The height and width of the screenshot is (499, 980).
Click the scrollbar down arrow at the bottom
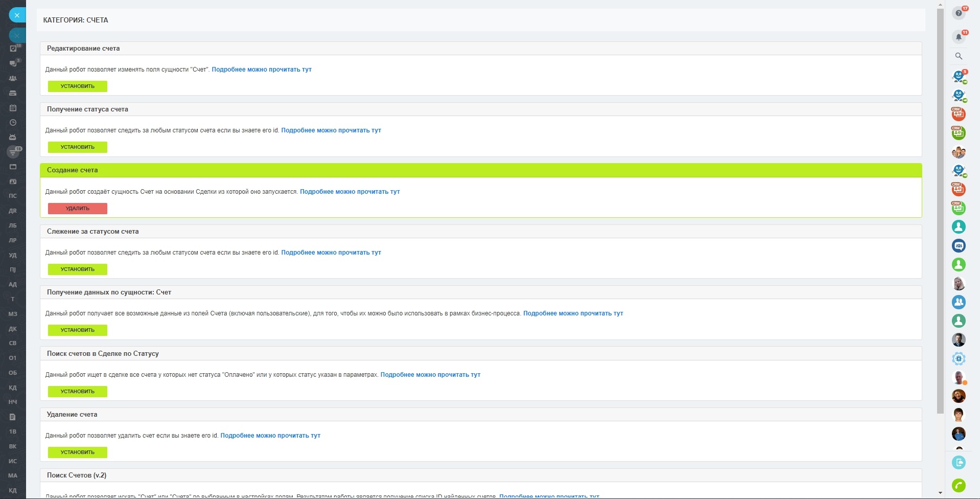click(940, 493)
